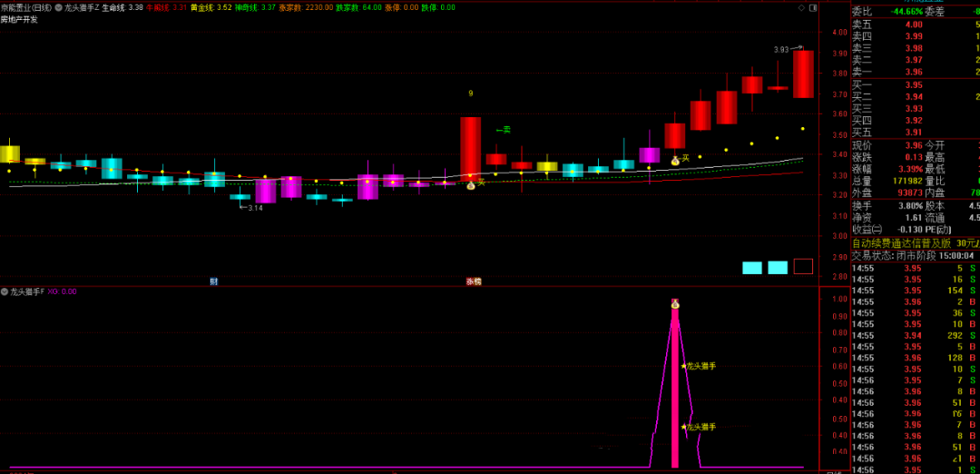The image size is (980, 474).
Task: Click the 14:55 tick row with volume 154
Action: 915,291
